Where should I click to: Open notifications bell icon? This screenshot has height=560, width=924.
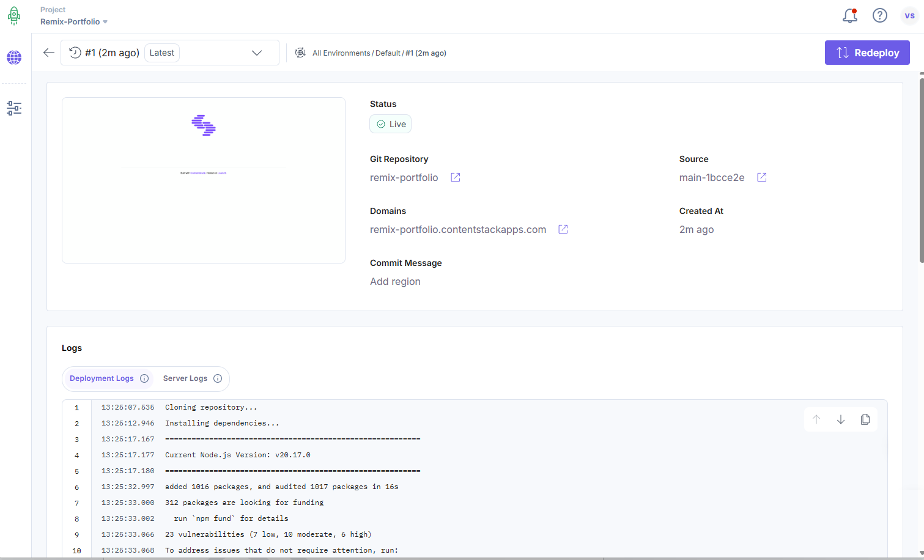coord(850,16)
